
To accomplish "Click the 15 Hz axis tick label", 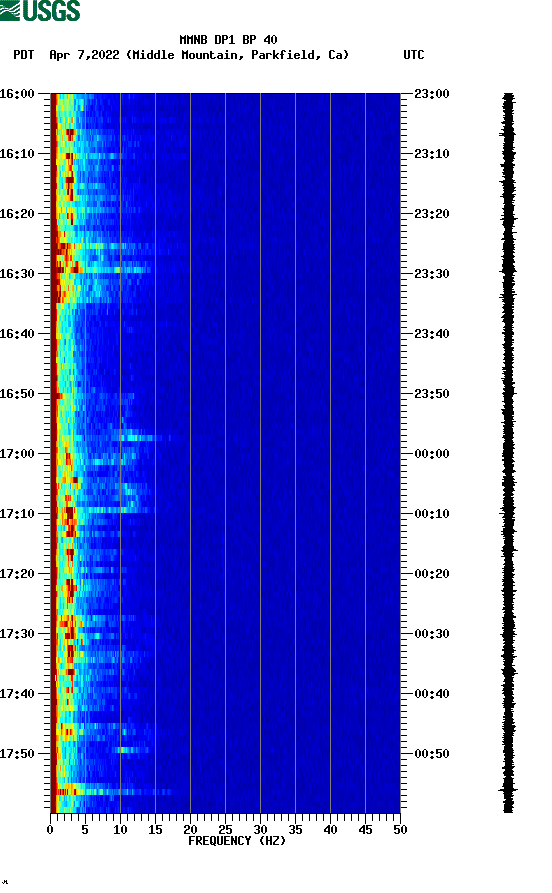I will pyautogui.click(x=155, y=830).
